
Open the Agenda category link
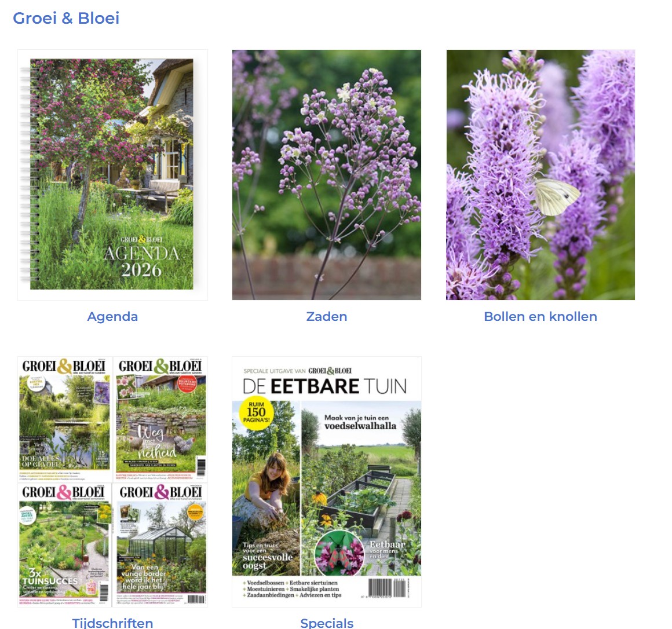[x=112, y=317]
